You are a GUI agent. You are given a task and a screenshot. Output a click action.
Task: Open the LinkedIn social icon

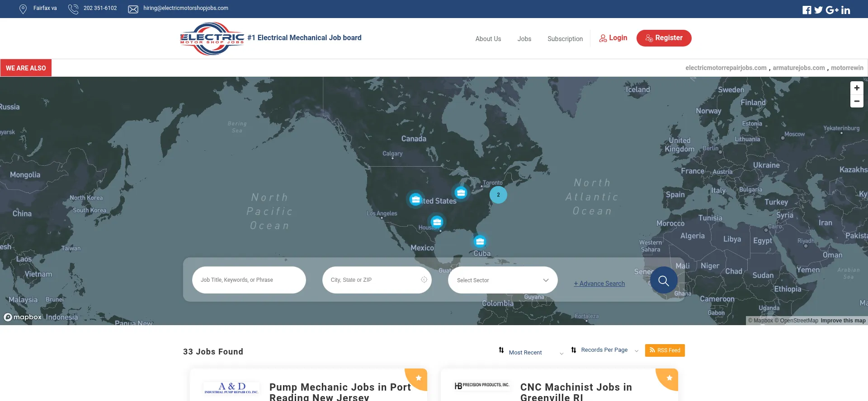click(x=846, y=10)
